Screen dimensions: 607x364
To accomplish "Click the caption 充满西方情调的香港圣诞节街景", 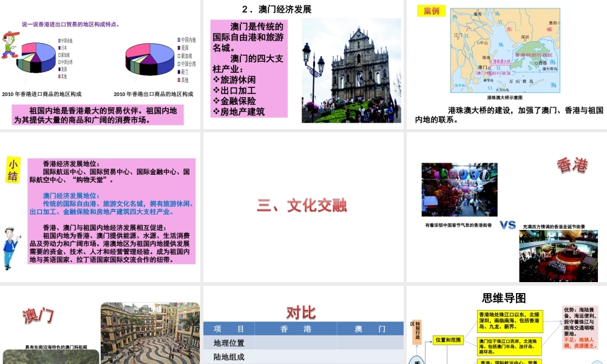I will [554, 227].
